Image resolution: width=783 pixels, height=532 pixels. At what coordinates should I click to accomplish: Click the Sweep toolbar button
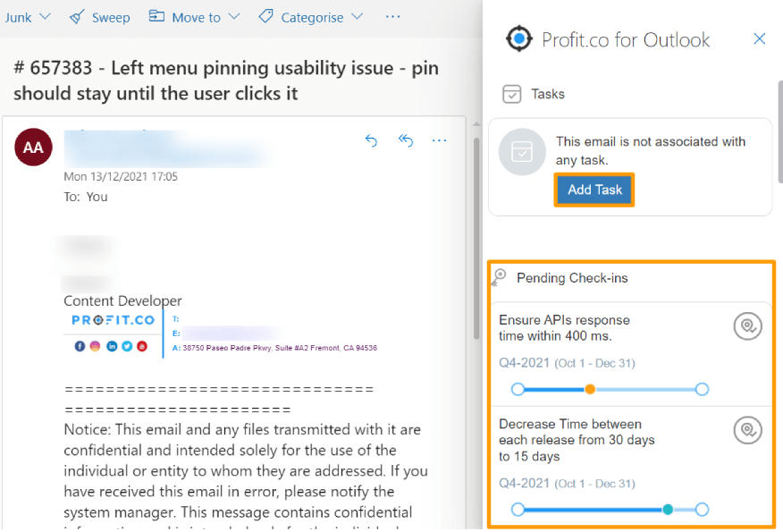pyautogui.click(x=100, y=18)
